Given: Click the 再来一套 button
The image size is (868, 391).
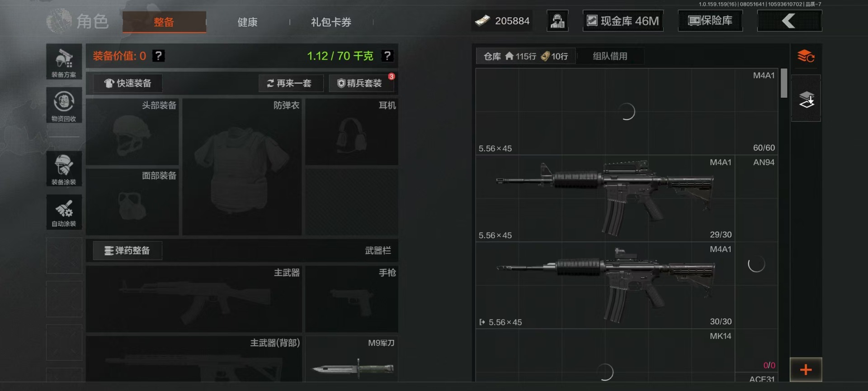Looking at the screenshot, I should 291,83.
